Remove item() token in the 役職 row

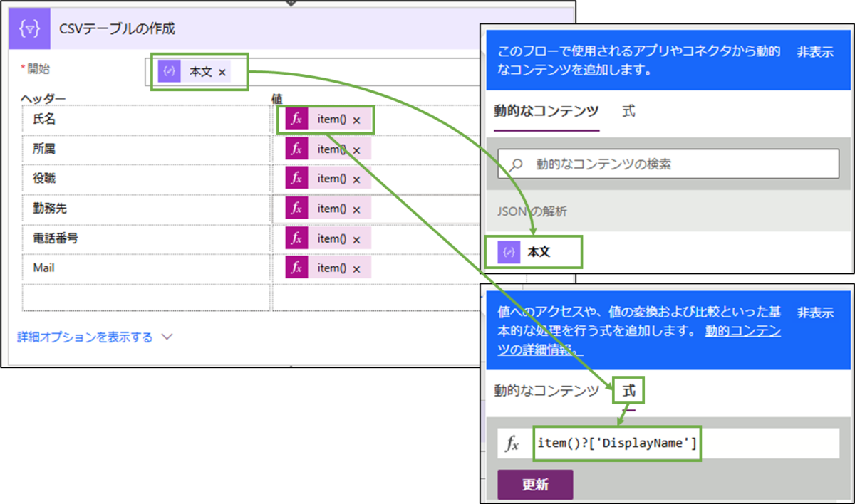point(356,179)
